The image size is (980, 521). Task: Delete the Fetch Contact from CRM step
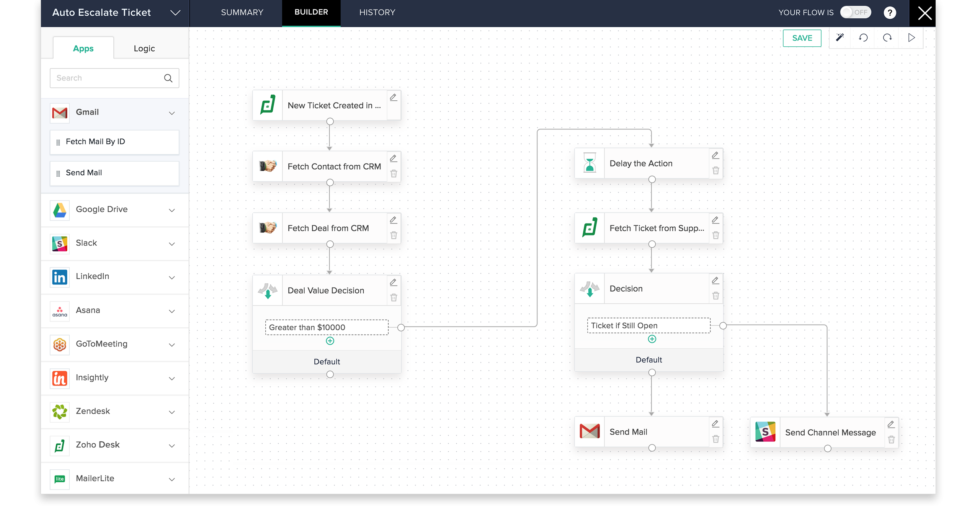click(x=394, y=174)
